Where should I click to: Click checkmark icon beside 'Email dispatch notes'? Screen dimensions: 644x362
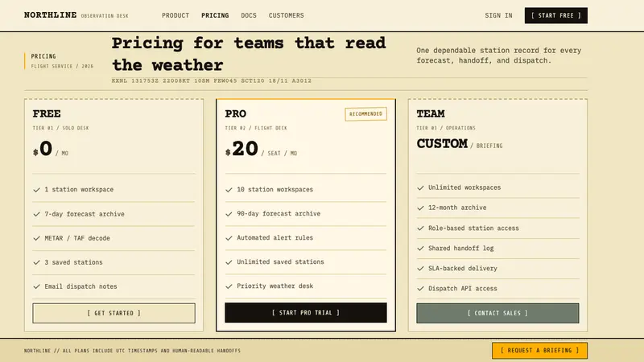click(x=36, y=286)
